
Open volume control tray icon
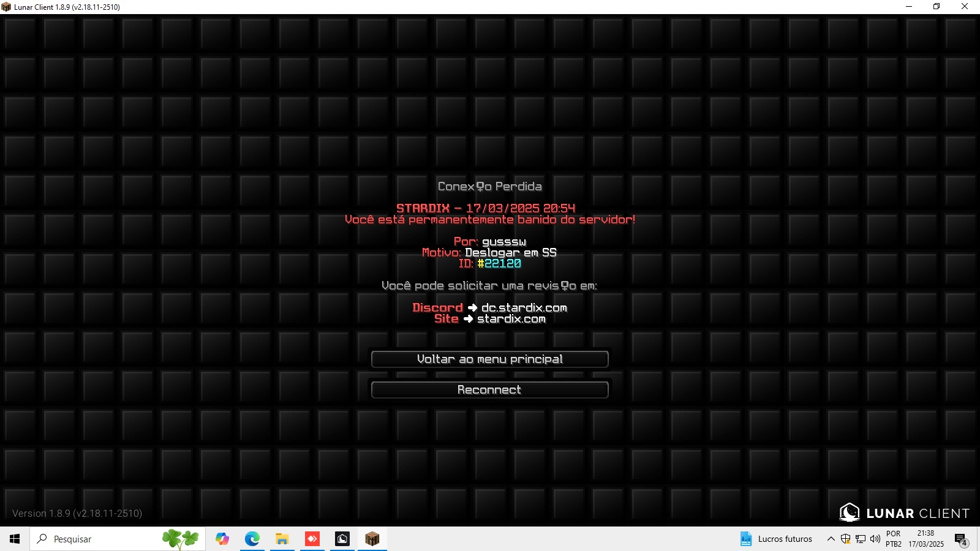point(875,539)
